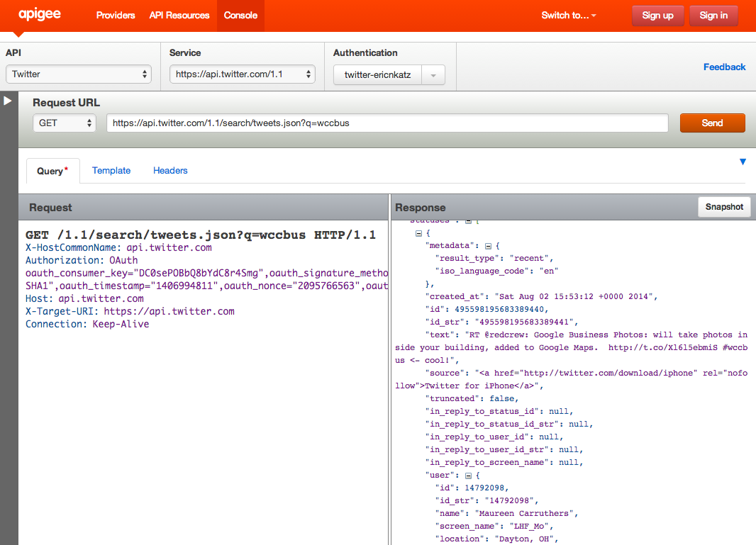Switch to the Template tab
This screenshot has width=756, height=545.
pyautogui.click(x=111, y=171)
